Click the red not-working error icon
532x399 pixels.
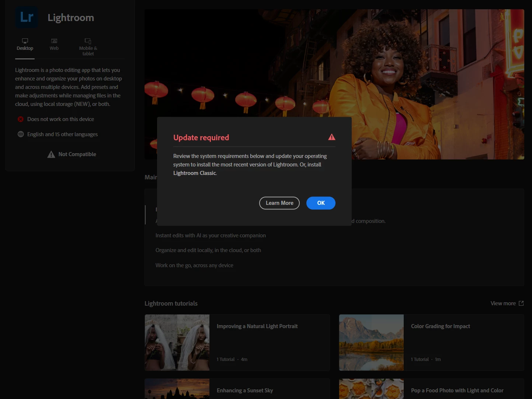point(21,119)
